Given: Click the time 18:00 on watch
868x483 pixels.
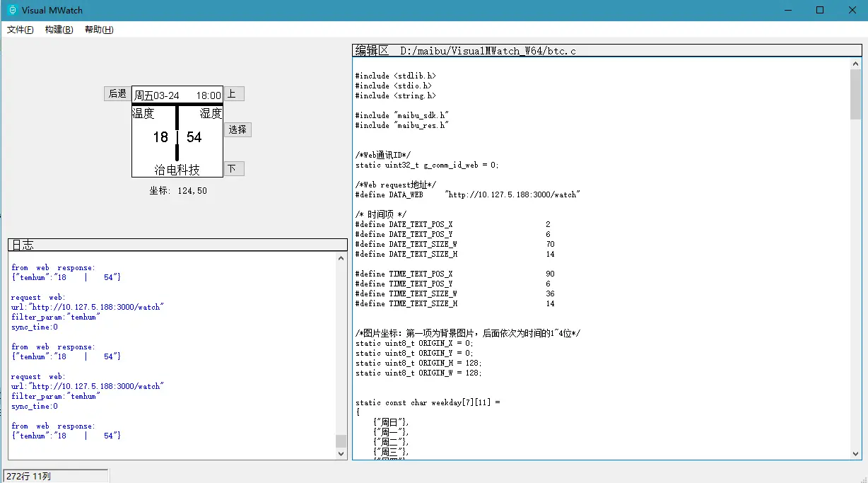Looking at the screenshot, I should [209, 95].
